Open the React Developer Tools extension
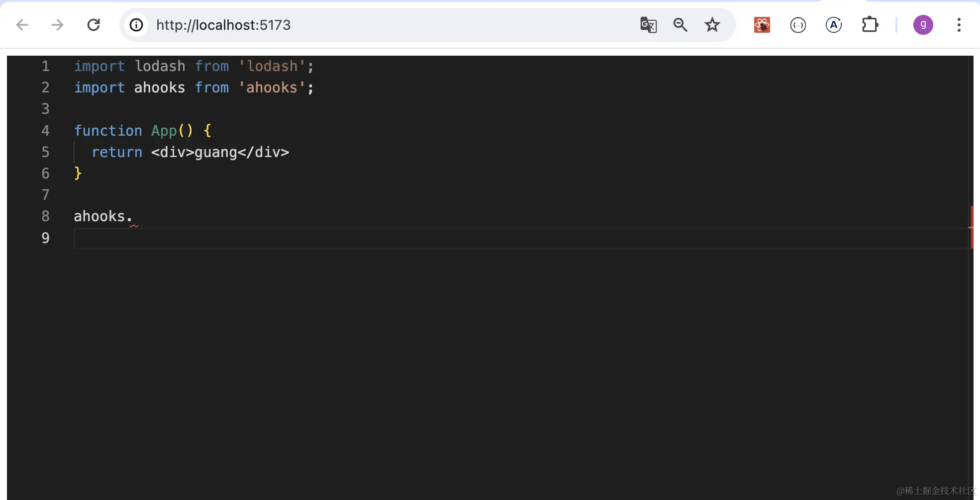 coord(762,25)
